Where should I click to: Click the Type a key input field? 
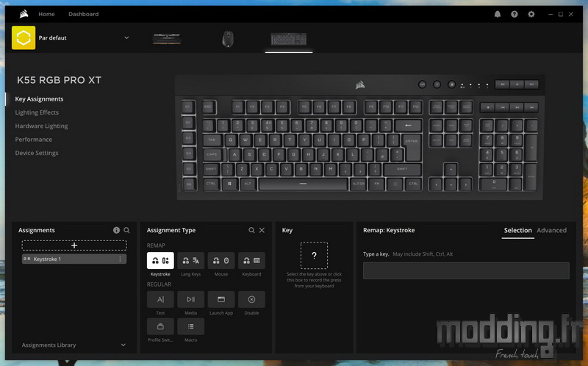(x=466, y=270)
